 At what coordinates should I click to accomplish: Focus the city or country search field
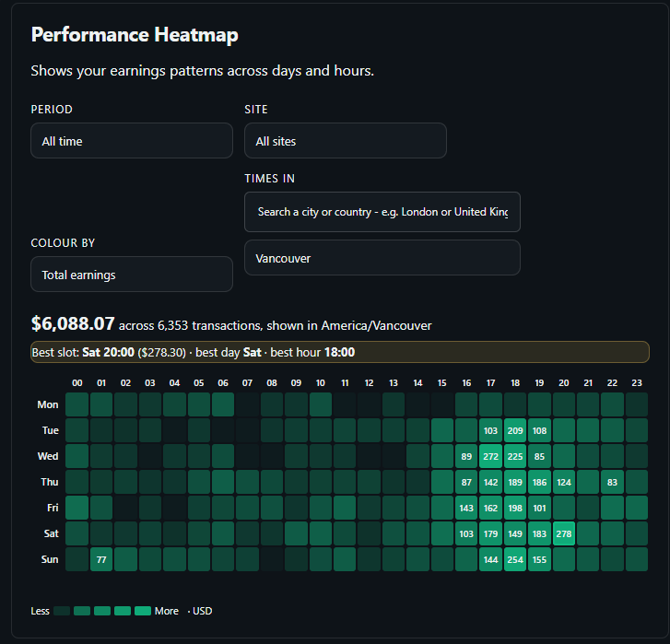[382, 212]
